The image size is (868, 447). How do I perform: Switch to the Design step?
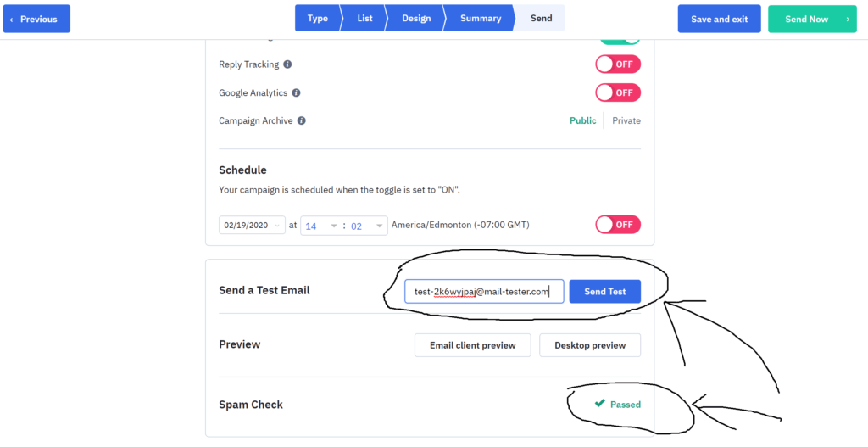tap(416, 19)
